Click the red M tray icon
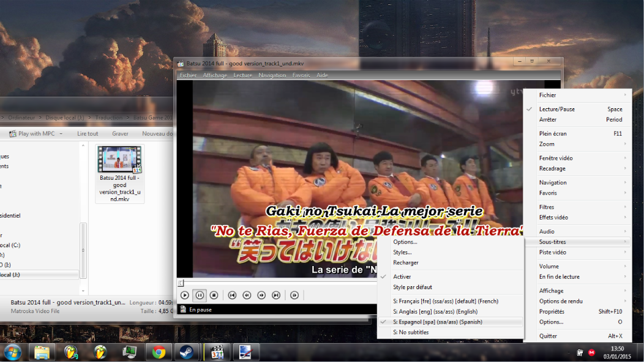The width and height of the screenshot is (644, 362). coord(591,353)
